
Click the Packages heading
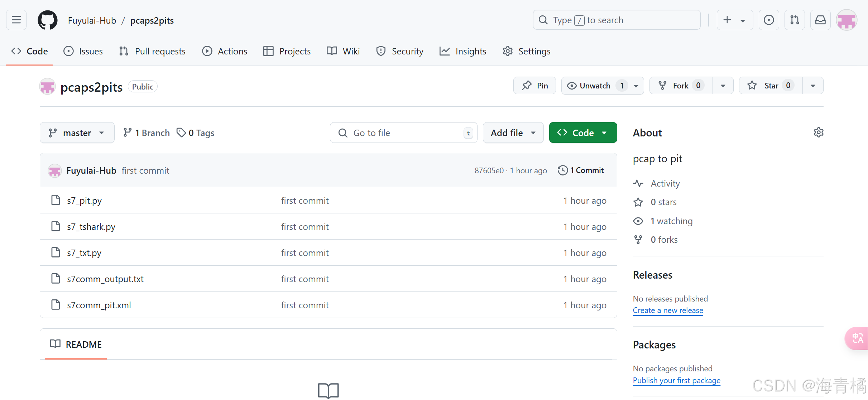[654, 345]
